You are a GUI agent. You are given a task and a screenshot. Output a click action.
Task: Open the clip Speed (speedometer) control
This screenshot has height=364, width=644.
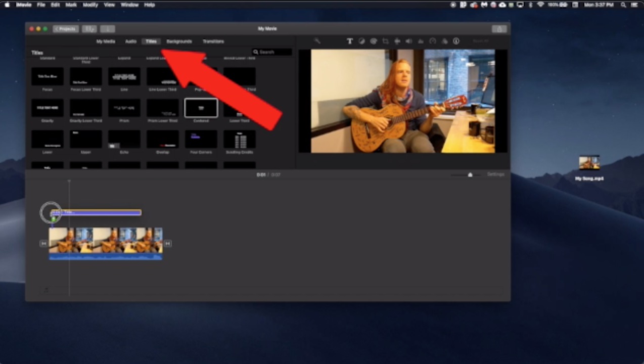(x=433, y=41)
